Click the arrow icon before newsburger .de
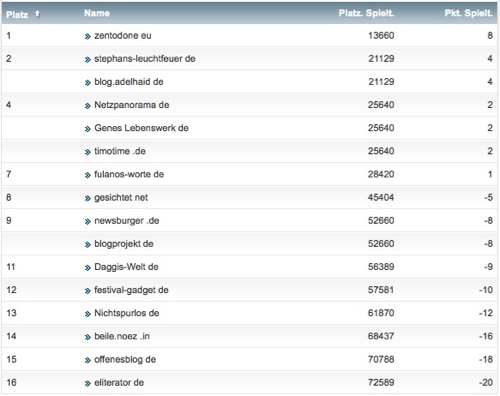 88,222
